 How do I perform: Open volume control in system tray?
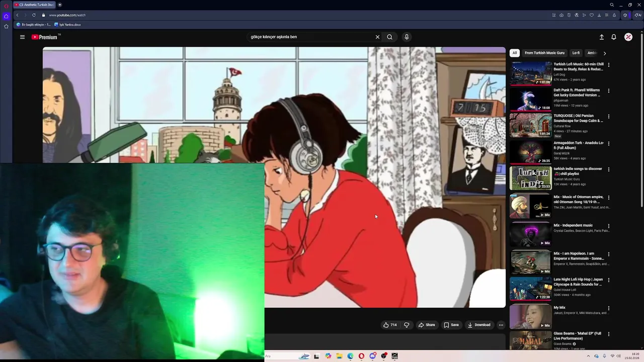618,356
